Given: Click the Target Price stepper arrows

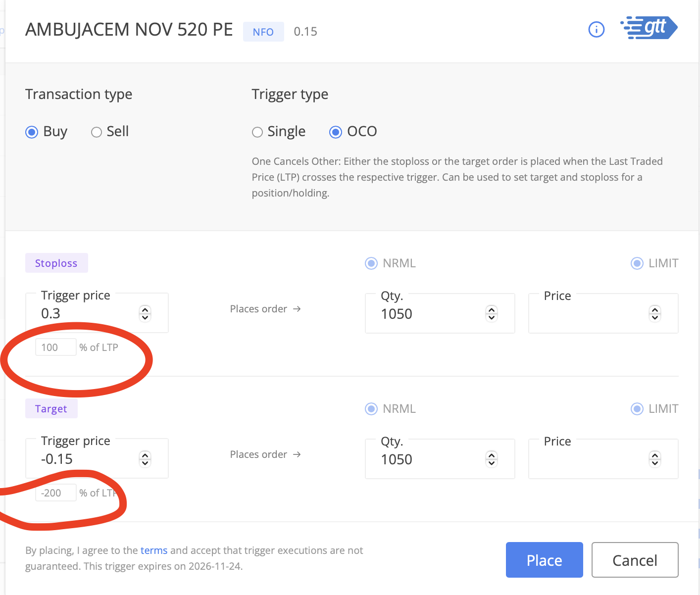Looking at the screenshot, I should 655,459.
